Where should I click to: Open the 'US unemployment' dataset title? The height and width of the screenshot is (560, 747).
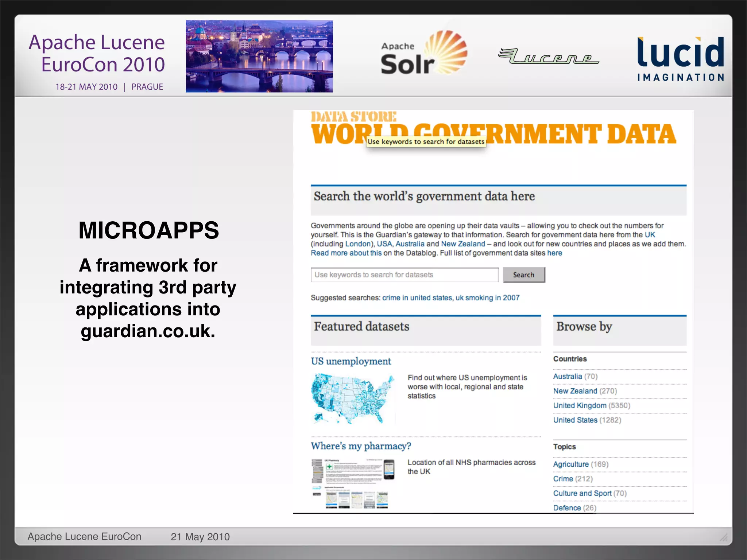pos(351,361)
